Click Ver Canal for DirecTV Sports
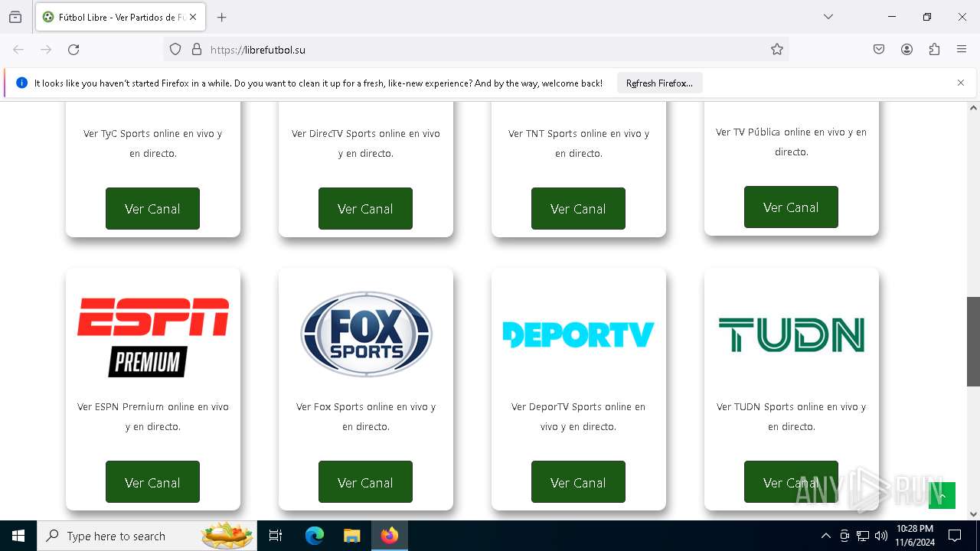This screenshot has width=980, height=551. [365, 209]
